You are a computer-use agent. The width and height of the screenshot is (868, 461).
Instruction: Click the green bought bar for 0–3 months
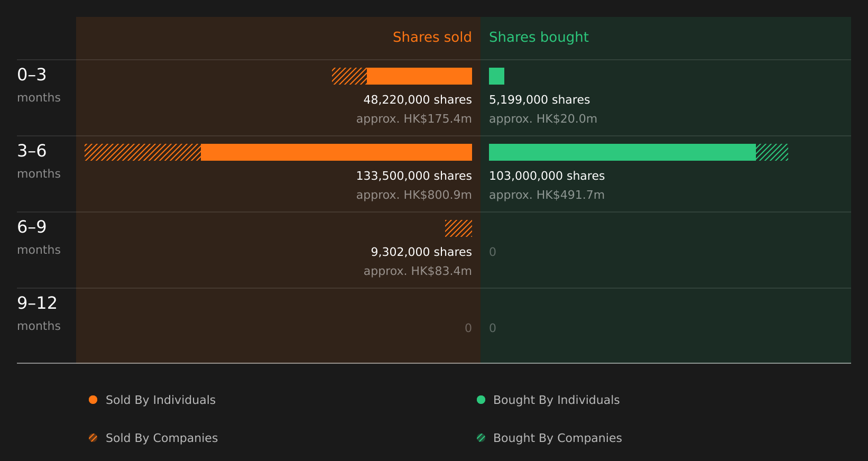pos(496,76)
